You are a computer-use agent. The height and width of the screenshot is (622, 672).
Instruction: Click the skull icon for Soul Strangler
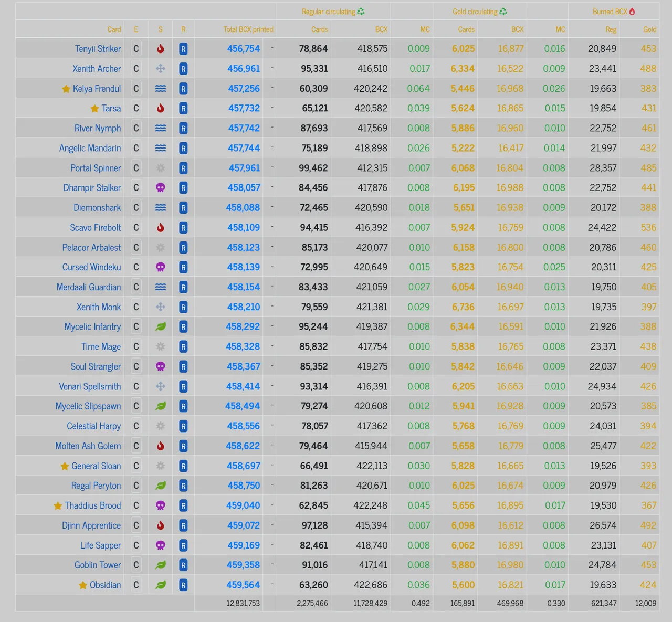pyautogui.click(x=161, y=366)
